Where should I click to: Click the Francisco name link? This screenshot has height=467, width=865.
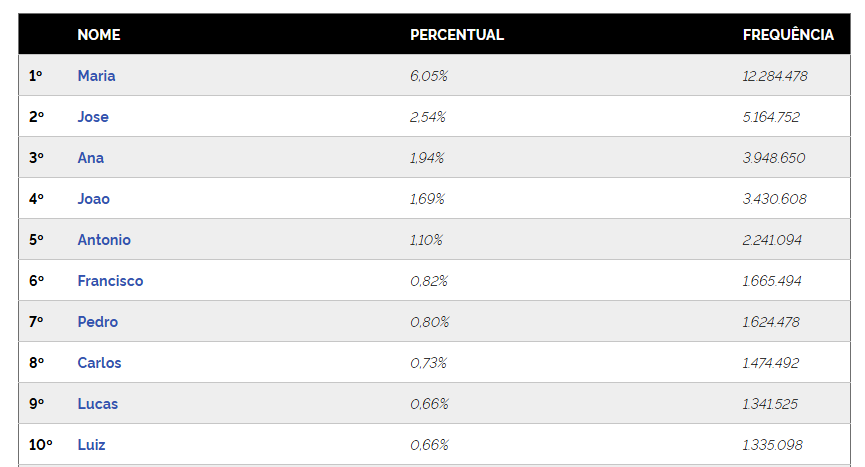pos(110,281)
